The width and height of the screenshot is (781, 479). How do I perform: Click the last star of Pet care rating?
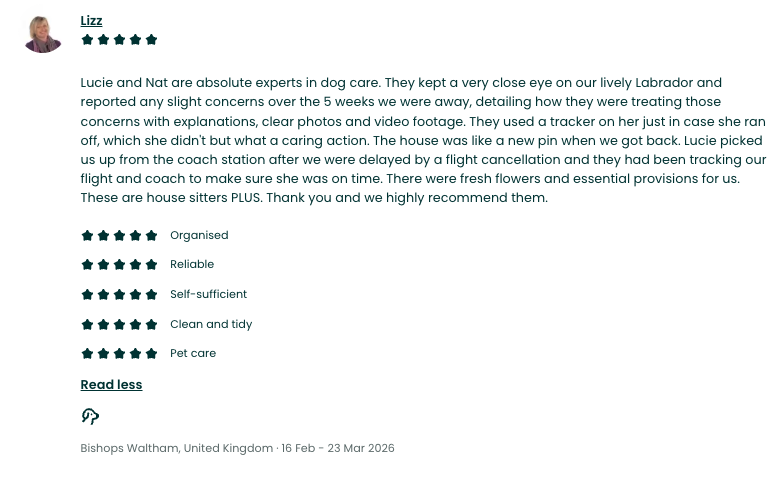click(x=151, y=354)
